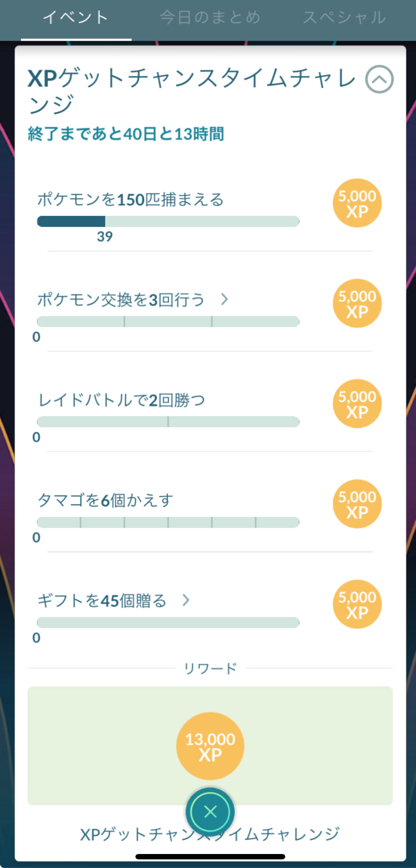This screenshot has width=416, height=868.
Task: Tap the リワード section header
Action: 210,668
